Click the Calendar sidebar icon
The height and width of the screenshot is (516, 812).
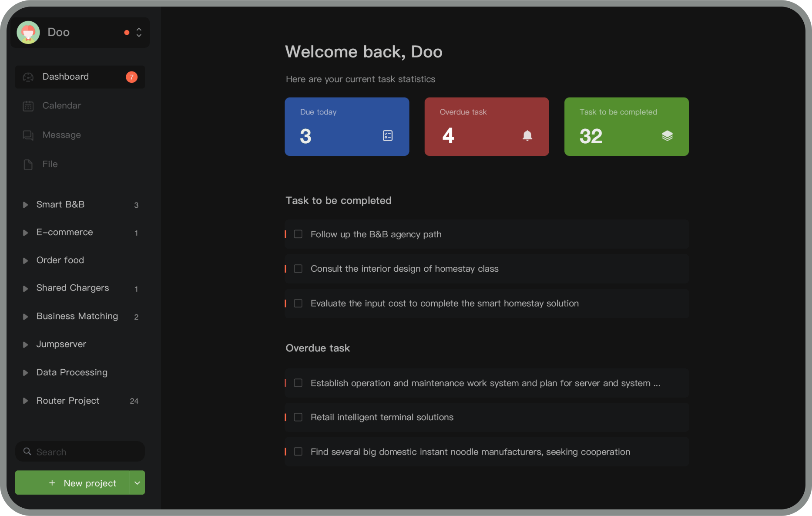(x=28, y=106)
